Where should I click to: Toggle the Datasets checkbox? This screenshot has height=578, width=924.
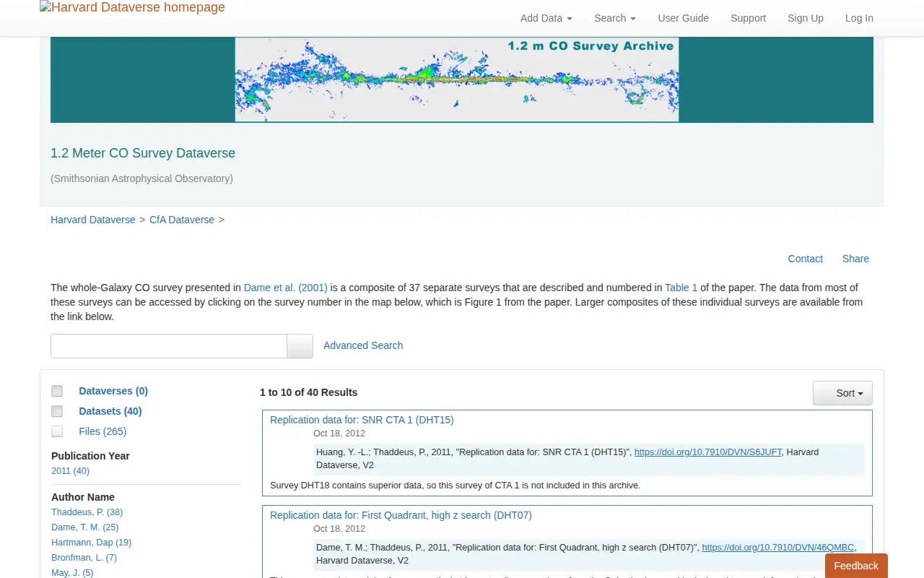(x=57, y=411)
